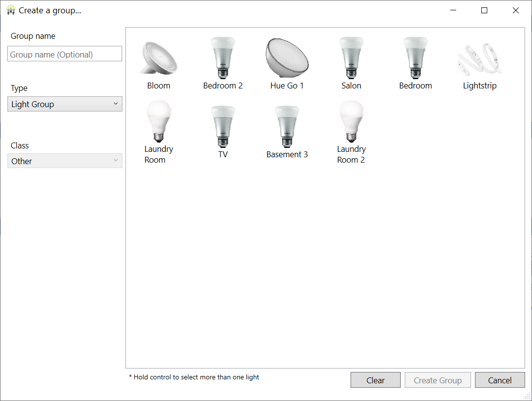
Task: Maximize the Create a group window
Action: tap(484, 10)
